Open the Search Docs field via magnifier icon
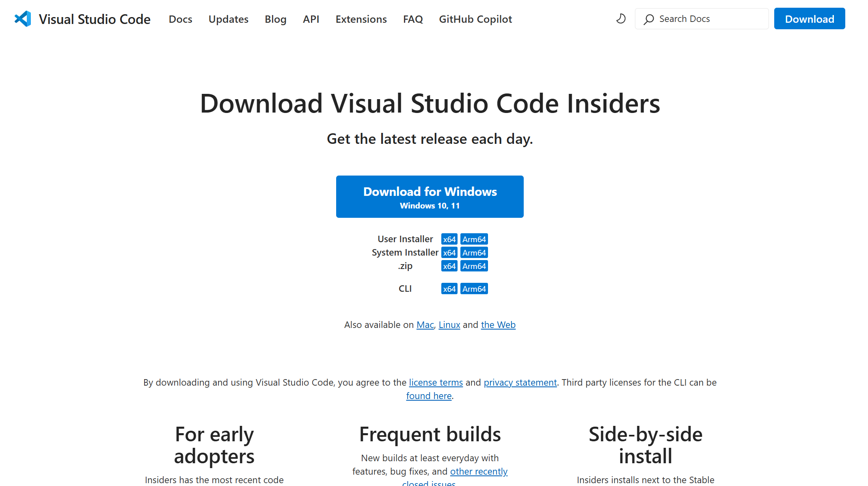 648,19
